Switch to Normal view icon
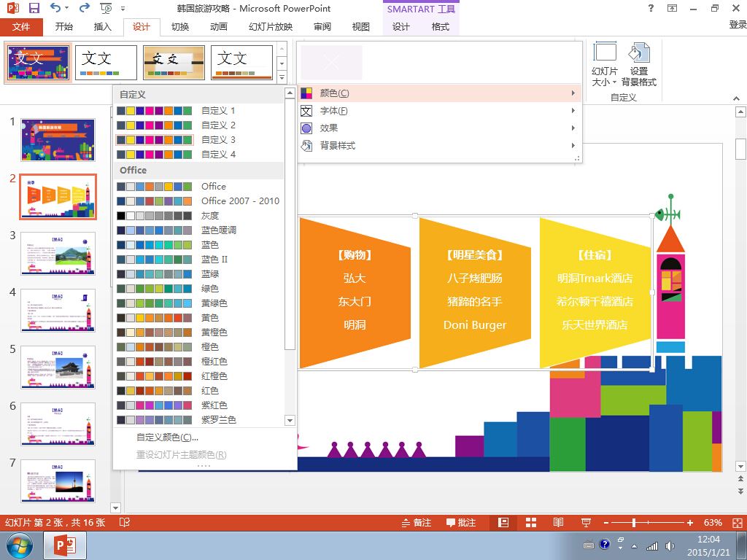Viewport: 747px width, 560px height. 503,523
